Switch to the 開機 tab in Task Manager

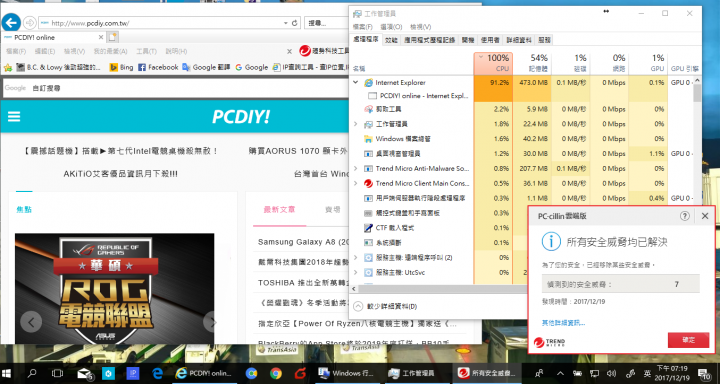(x=468, y=40)
